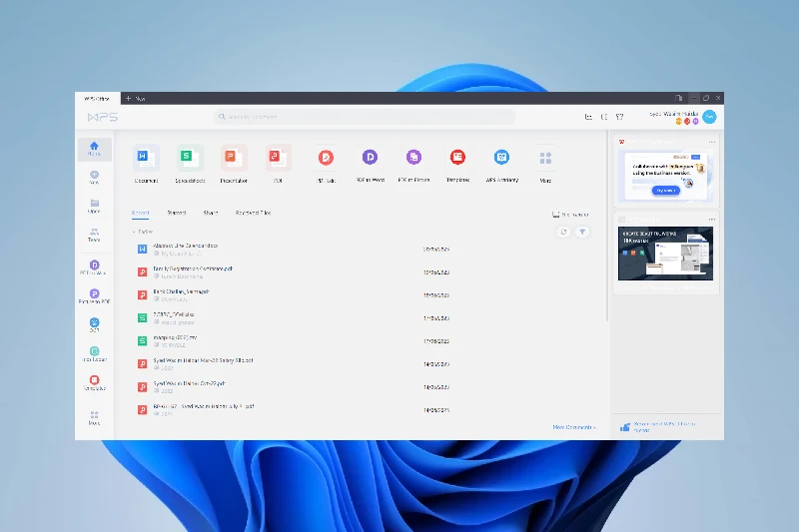Open More apps at sidebar bottom
Image resolution: width=799 pixels, height=532 pixels.
[94, 417]
